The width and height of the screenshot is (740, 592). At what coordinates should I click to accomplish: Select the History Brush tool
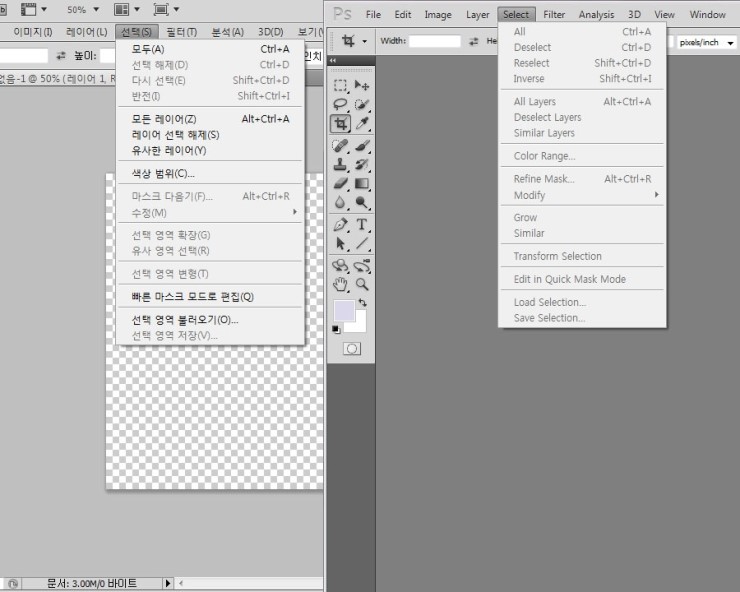[x=362, y=165]
